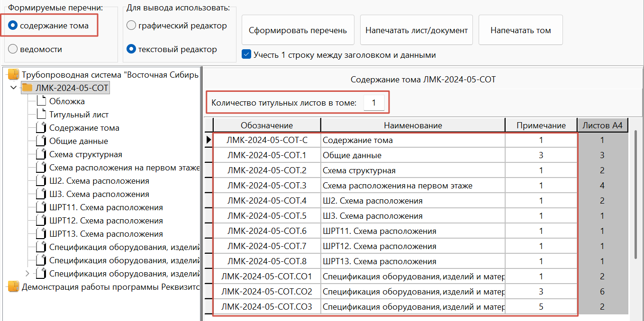The width and height of the screenshot is (644, 321).
Task: Select "Ш2. Схема расположения" tree item
Action: click(99, 181)
